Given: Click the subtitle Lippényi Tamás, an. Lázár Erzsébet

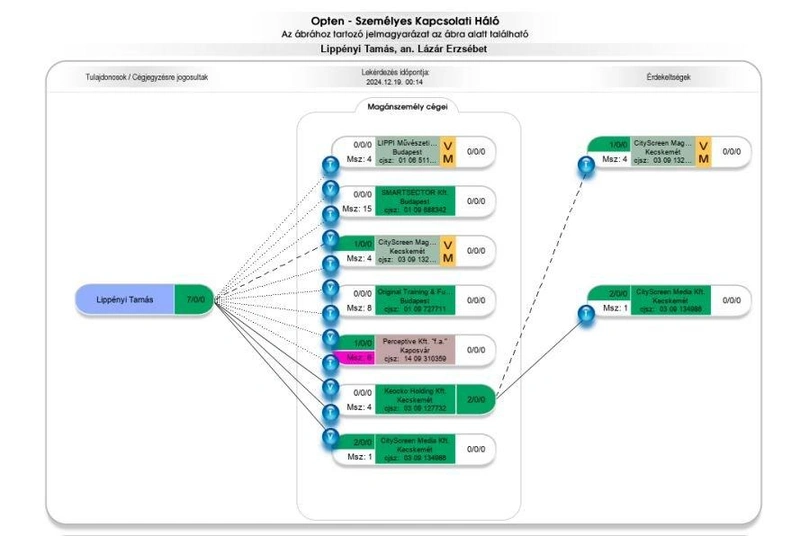Looking at the screenshot, I should click(x=404, y=49).
